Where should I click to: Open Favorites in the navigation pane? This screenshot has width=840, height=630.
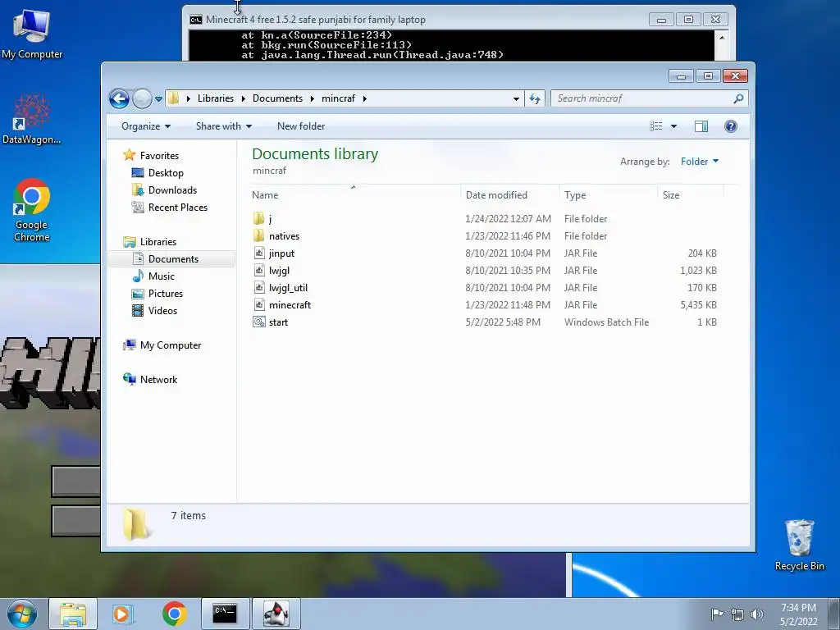click(x=151, y=155)
